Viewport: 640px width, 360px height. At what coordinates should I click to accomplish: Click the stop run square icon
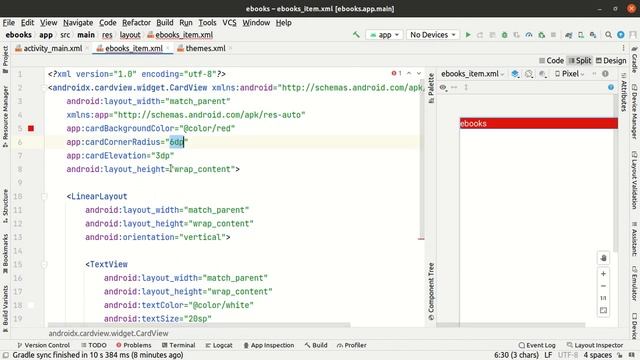pos(553,35)
